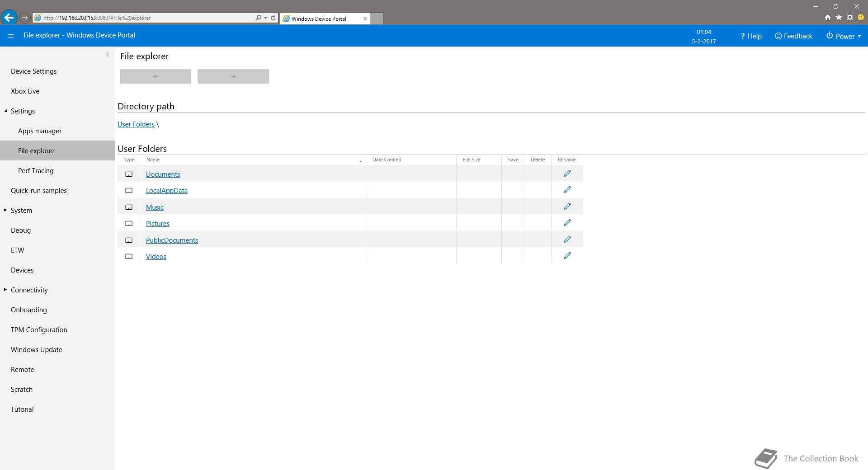Open Apps manager in the sidebar
Viewport: 868px width, 470px height.
(40, 131)
